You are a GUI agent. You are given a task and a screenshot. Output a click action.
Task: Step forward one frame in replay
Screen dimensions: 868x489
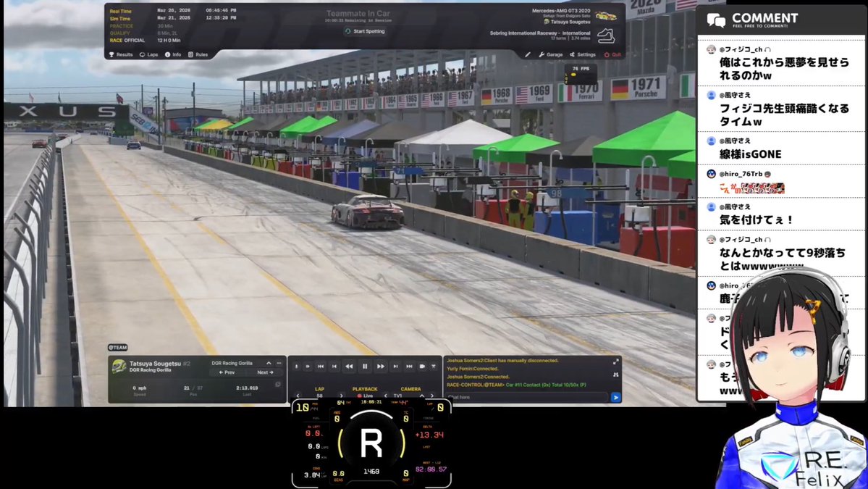(395, 367)
